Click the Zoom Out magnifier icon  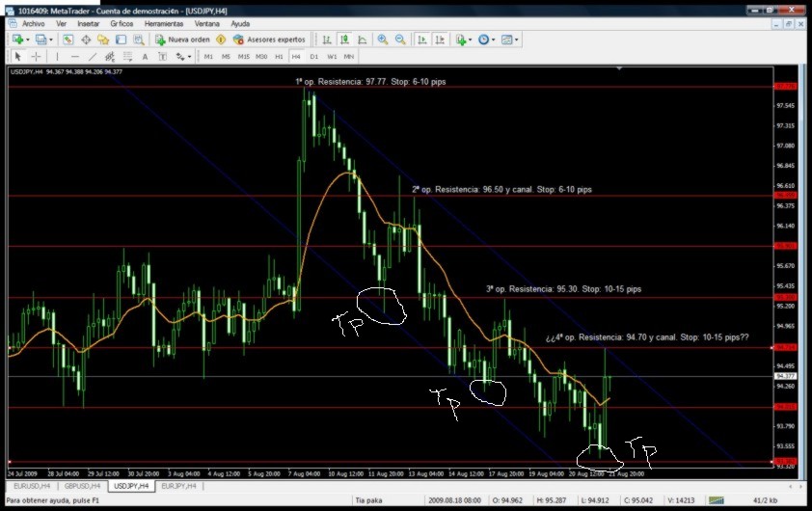[x=400, y=40]
